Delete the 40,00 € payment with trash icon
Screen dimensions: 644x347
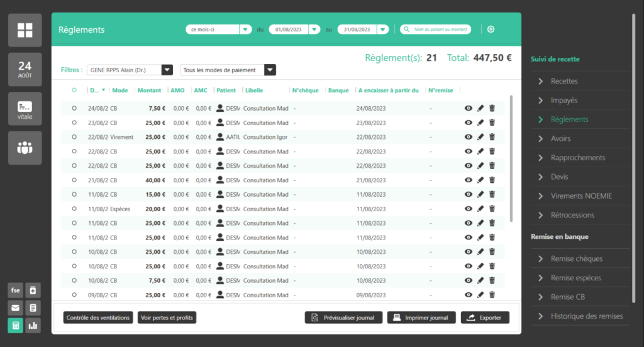[492, 180]
